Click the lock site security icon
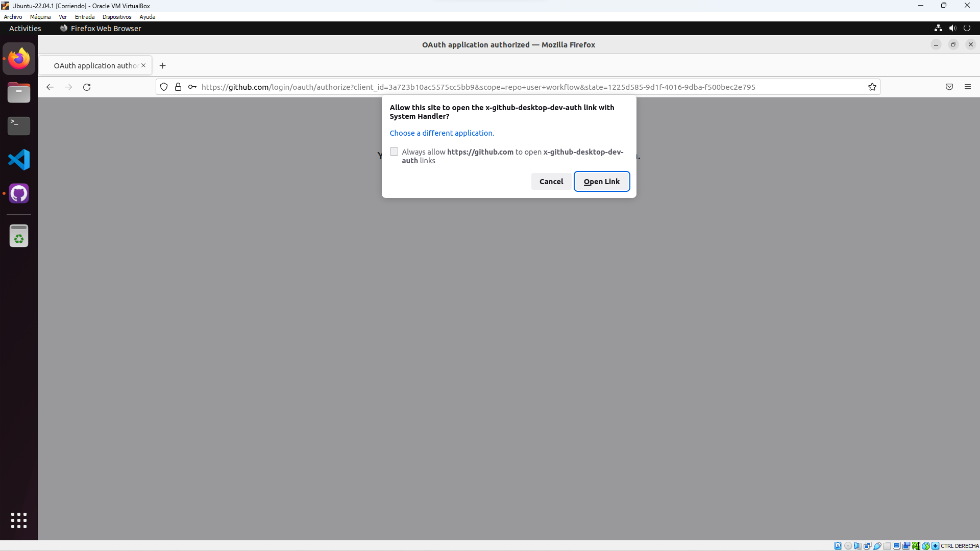The height and width of the screenshot is (551, 980). point(178,87)
